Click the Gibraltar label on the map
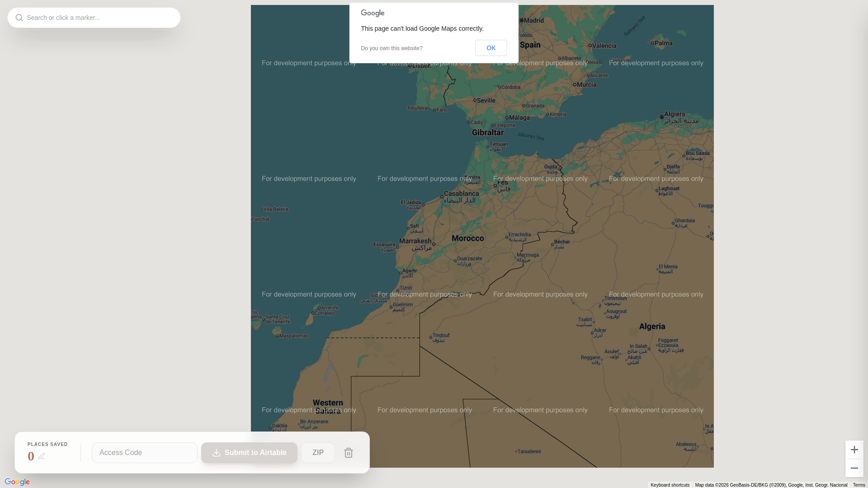The width and height of the screenshot is (868, 488). (487, 132)
